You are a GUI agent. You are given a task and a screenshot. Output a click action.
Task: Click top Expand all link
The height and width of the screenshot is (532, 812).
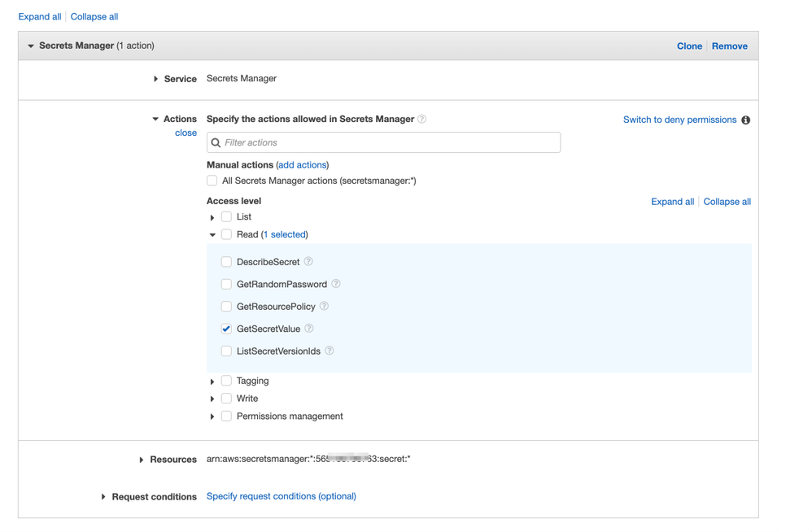click(x=40, y=16)
